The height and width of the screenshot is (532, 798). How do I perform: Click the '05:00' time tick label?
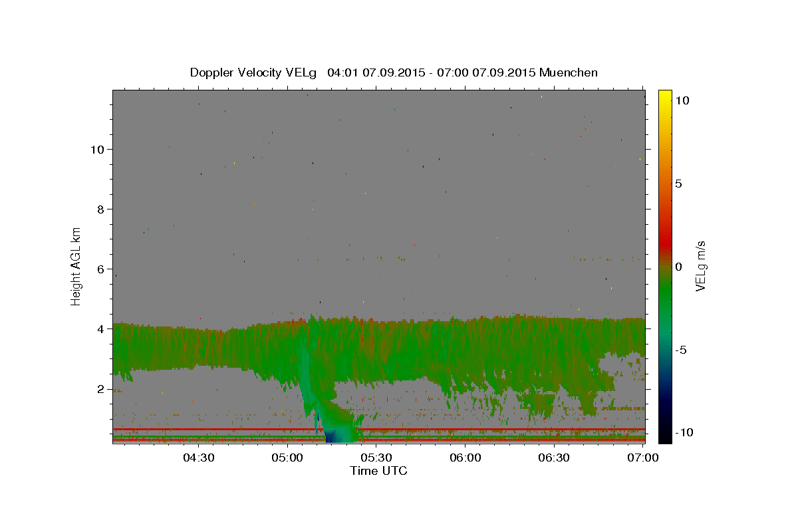287,458
